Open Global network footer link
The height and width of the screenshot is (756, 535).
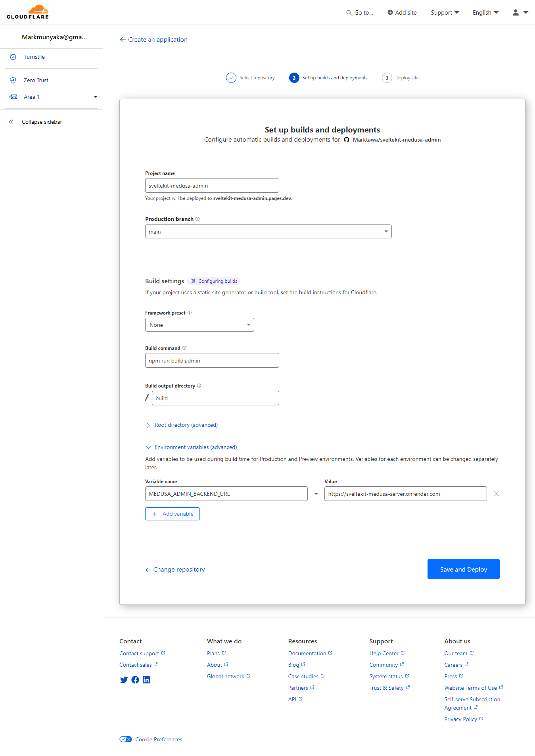coord(228,676)
